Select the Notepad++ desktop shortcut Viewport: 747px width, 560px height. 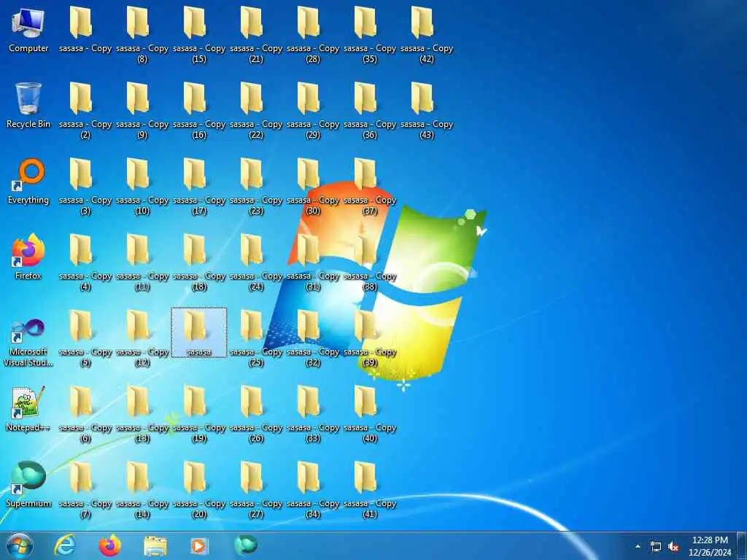(x=28, y=408)
